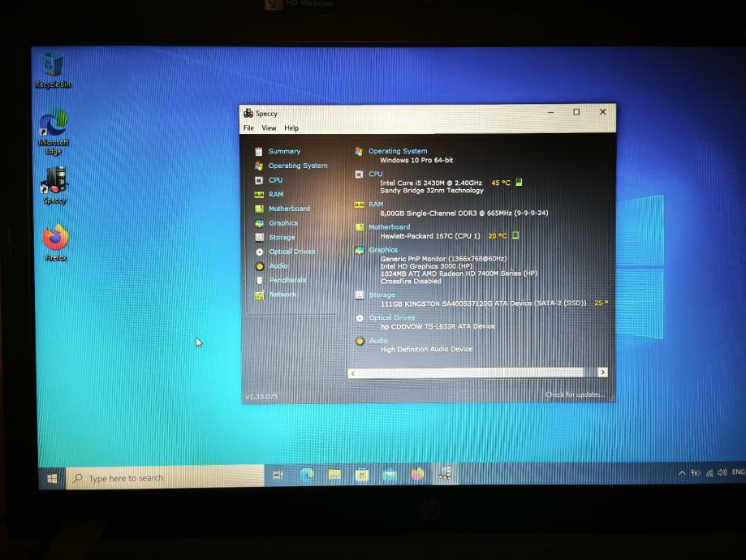The height and width of the screenshot is (560, 746).
Task: Click the Speccy taskbar button
Action: (445, 473)
